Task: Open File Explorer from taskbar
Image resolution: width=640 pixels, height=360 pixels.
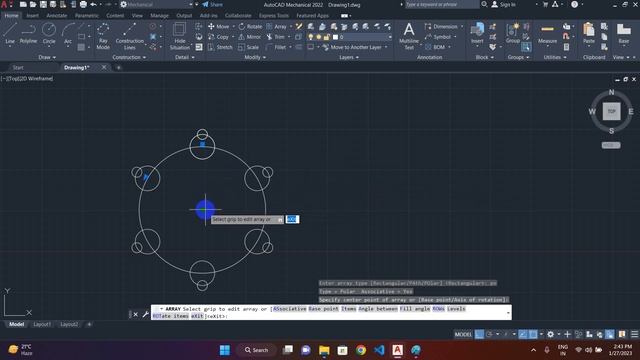Action: click(324, 350)
